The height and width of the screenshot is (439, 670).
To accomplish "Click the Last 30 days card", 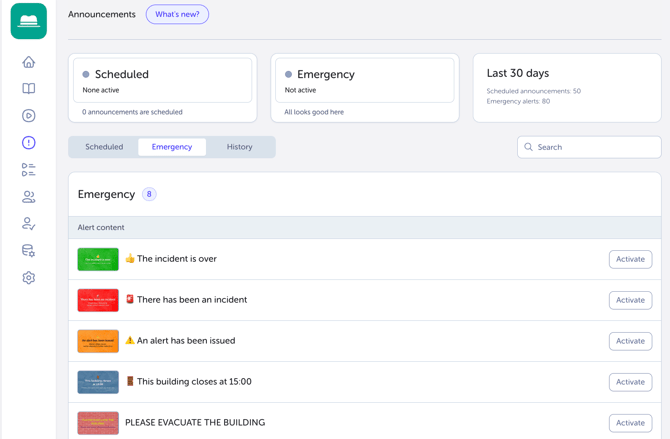I will [567, 88].
